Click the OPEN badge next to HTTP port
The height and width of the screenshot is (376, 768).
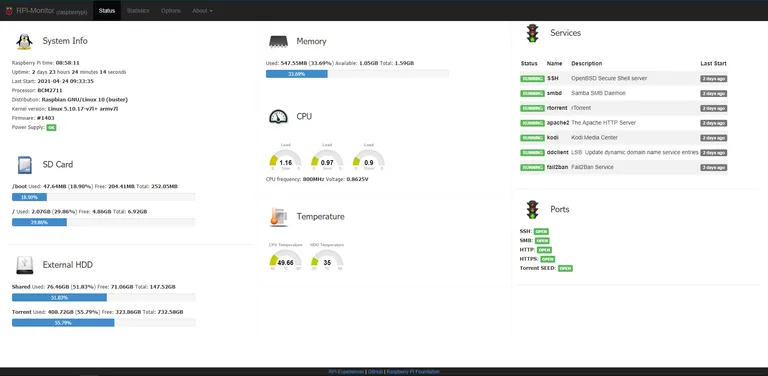coord(544,250)
